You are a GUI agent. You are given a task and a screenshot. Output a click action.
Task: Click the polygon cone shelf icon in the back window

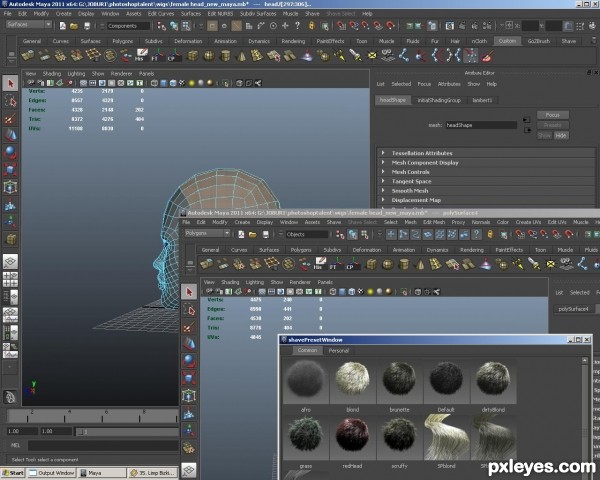coord(241,56)
